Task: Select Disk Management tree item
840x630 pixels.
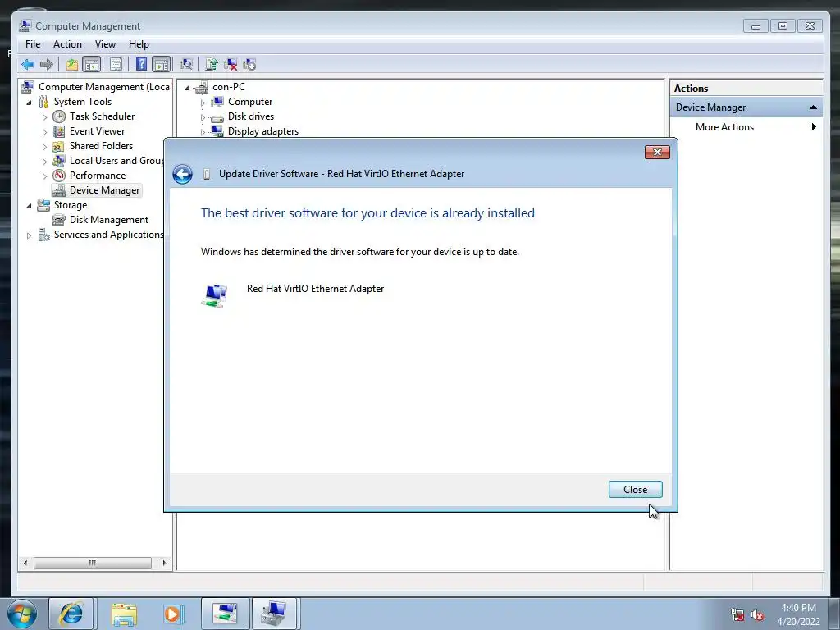Action: point(109,220)
